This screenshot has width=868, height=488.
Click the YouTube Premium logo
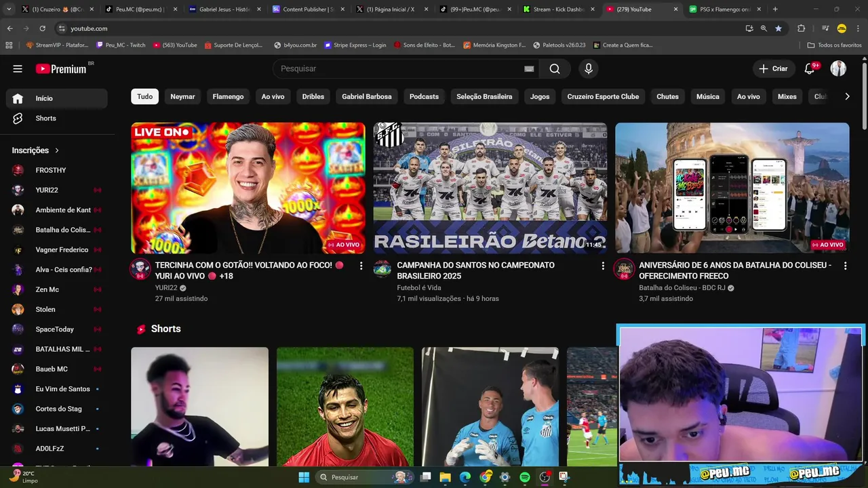coord(61,68)
